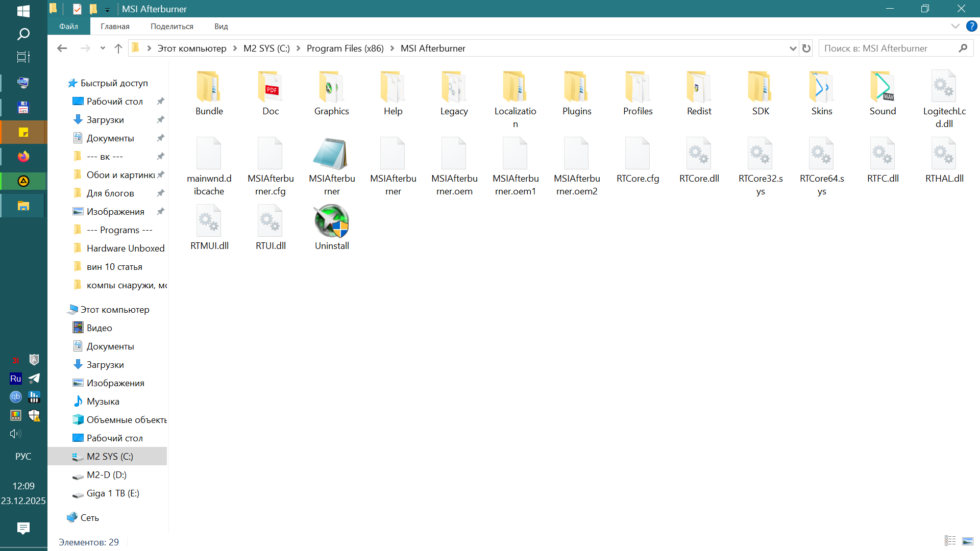
Task: Open Firefox from the taskbar
Action: [23, 157]
